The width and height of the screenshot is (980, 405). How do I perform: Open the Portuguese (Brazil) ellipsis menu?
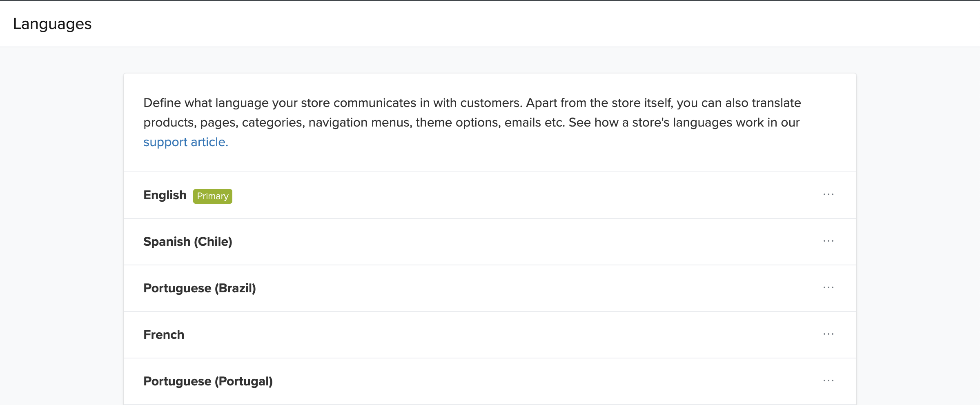[828, 288]
